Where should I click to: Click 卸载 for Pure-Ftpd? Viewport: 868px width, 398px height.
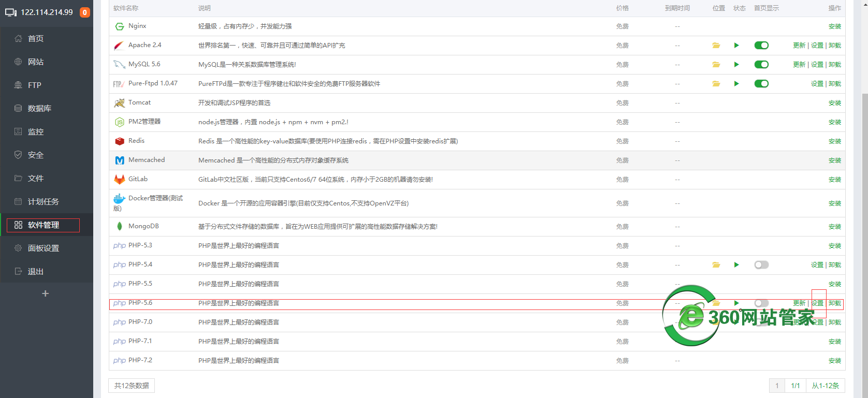click(835, 84)
